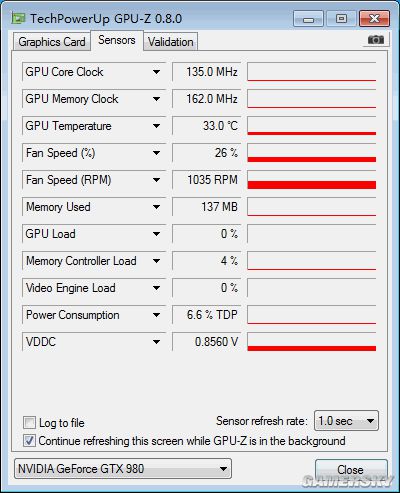
Task: Select the Sensors tab
Action: tap(117, 40)
